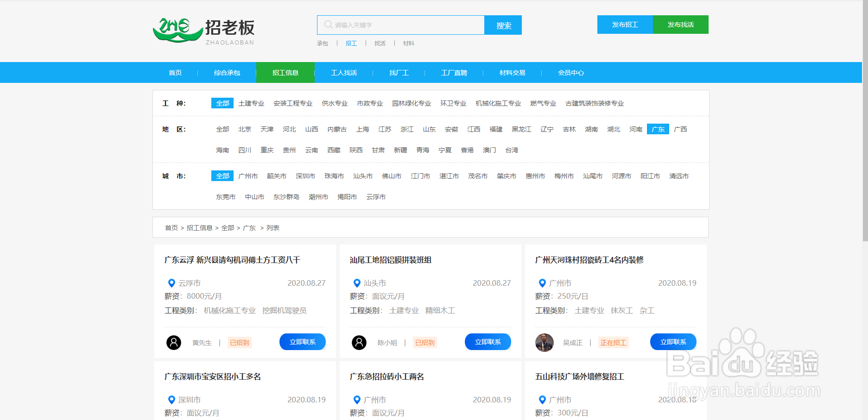Switch to the 材料 search category
The image size is (868, 420).
[x=409, y=43]
